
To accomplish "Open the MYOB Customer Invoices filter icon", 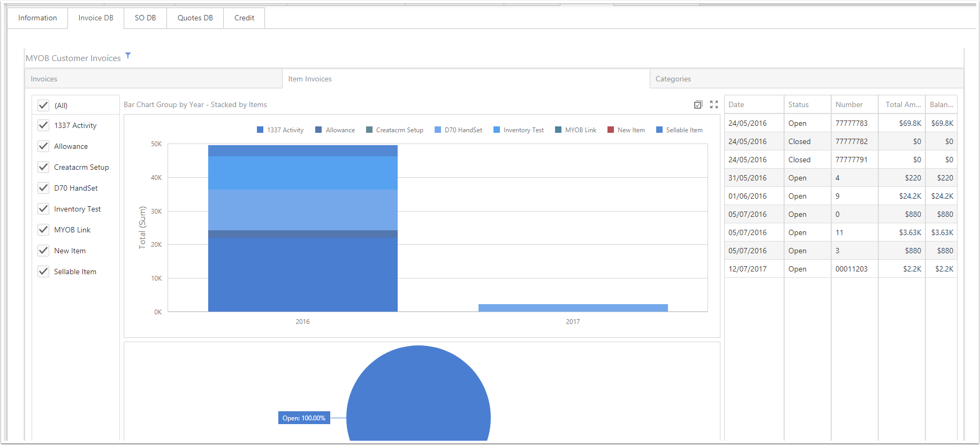I will click(128, 56).
